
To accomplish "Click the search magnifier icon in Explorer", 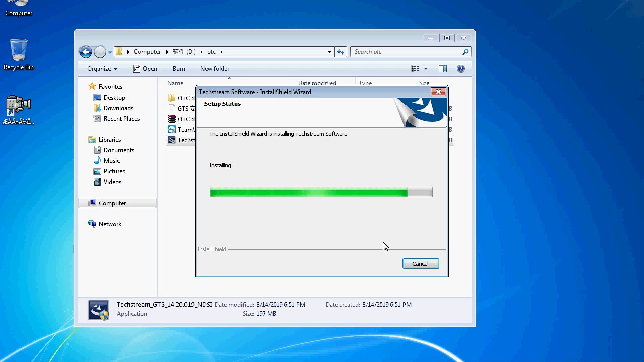I will [465, 52].
